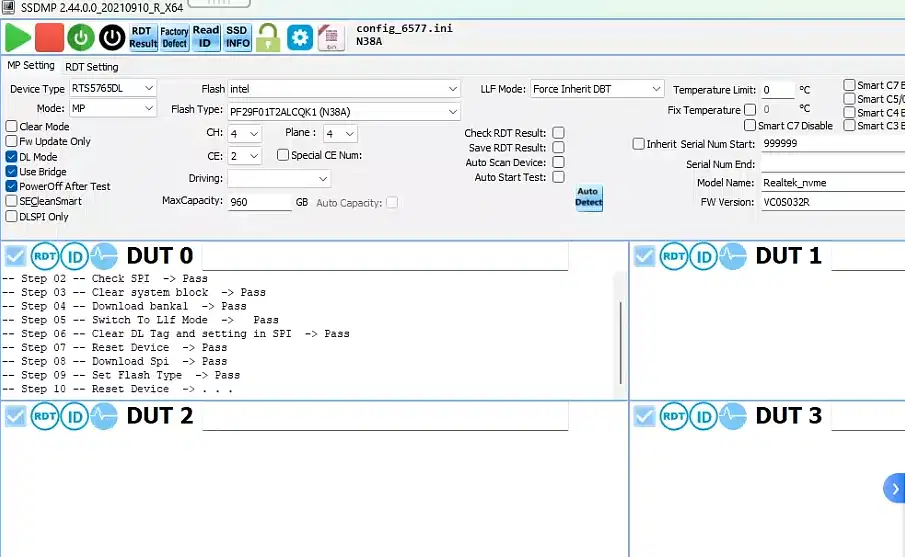The height and width of the screenshot is (557, 905).
Task: Tick the Auto Start Test checkbox
Action: 558,177
